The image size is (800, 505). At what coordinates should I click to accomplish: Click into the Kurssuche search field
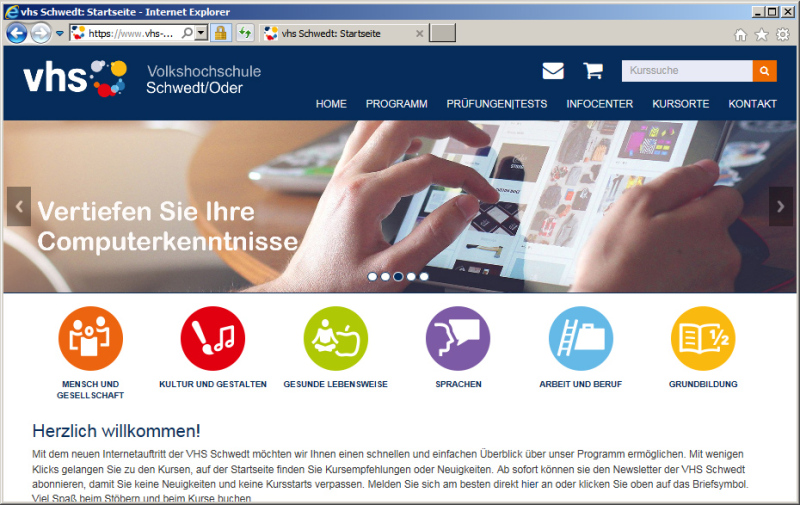click(x=686, y=71)
